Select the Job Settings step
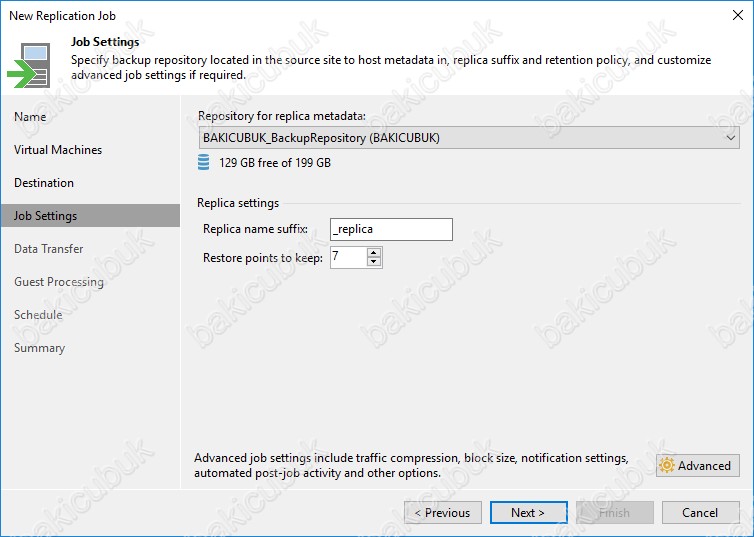The width and height of the screenshot is (754, 537). pyautogui.click(x=90, y=215)
